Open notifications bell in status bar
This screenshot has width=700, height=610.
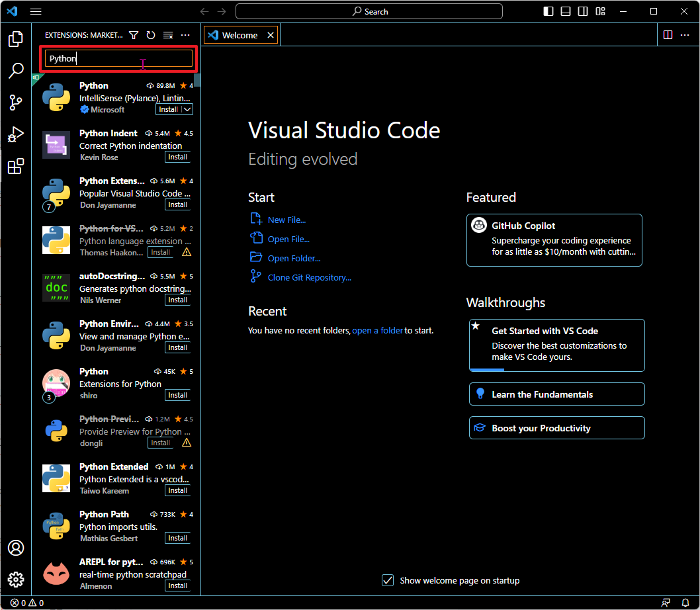685,603
